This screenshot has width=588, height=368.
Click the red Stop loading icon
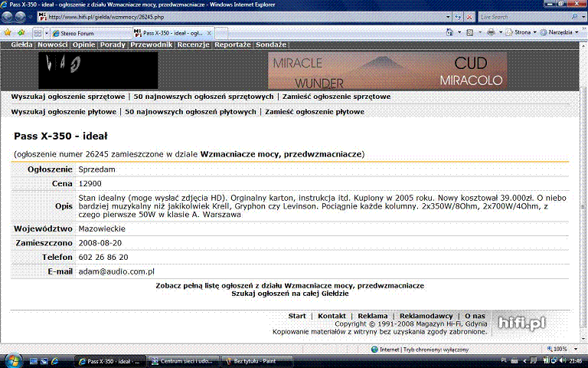[469, 17]
